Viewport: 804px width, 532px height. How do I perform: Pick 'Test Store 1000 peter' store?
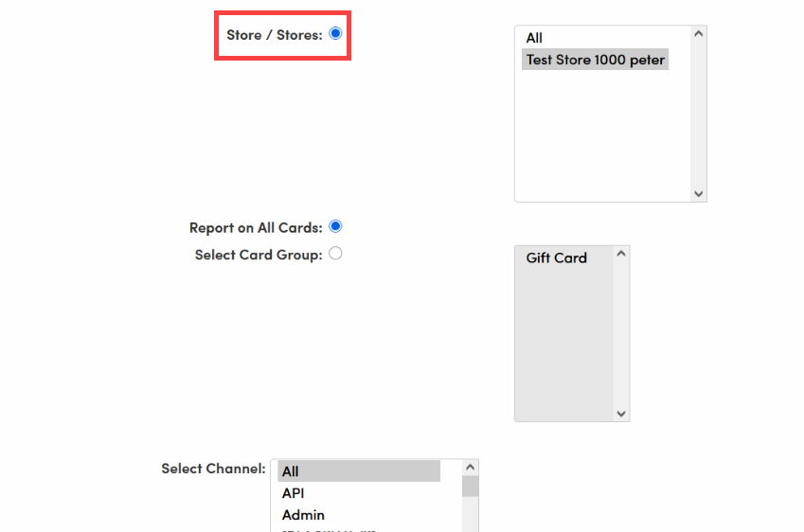pos(596,60)
